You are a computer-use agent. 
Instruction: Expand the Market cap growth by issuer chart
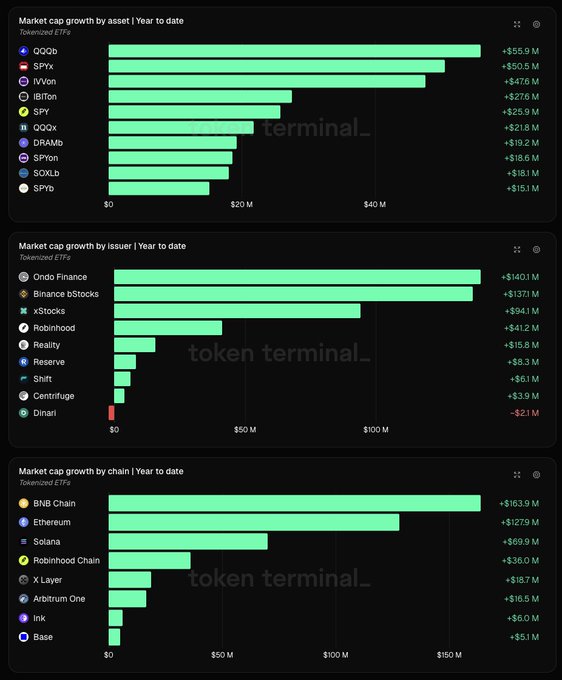(517, 249)
